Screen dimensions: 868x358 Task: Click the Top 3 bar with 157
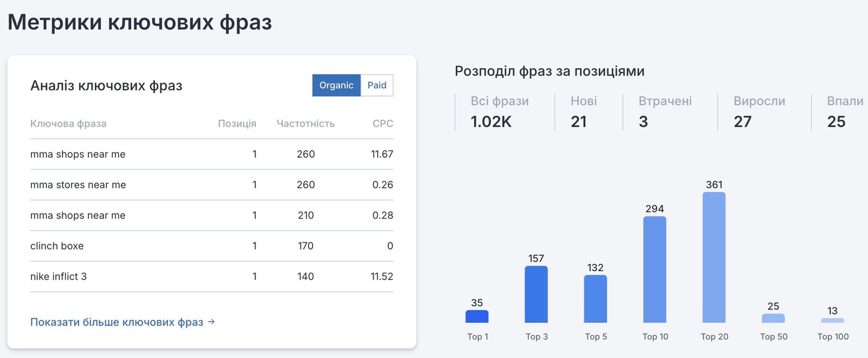[536, 295]
